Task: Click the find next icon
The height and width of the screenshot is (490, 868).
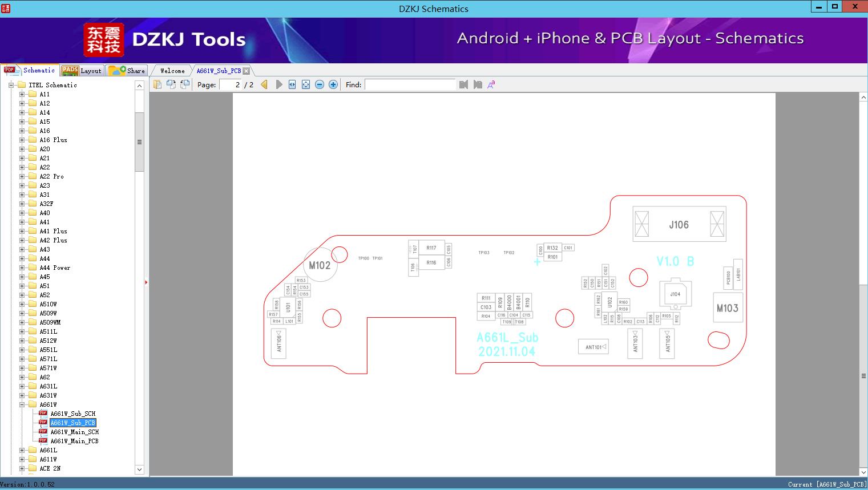Action: (478, 84)
